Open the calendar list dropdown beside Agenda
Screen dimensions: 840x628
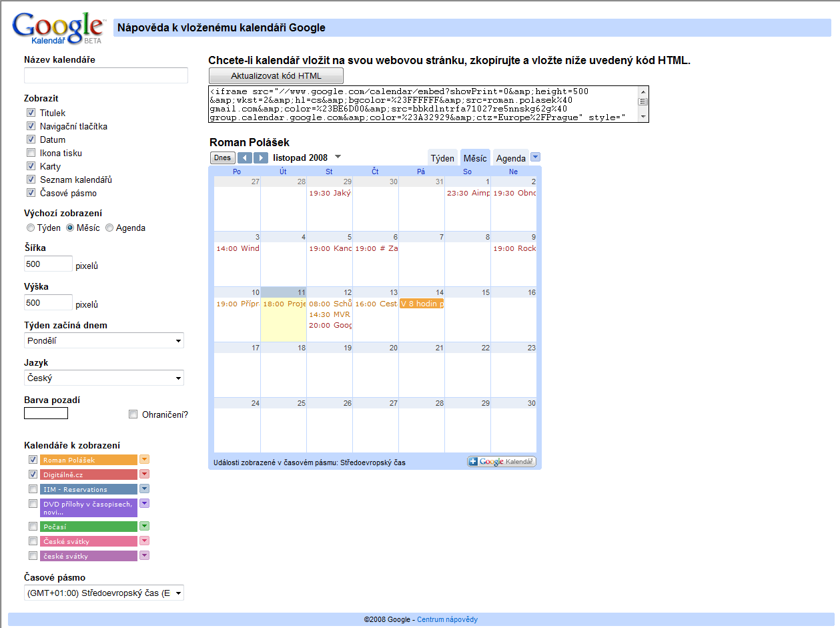(535, 158)
